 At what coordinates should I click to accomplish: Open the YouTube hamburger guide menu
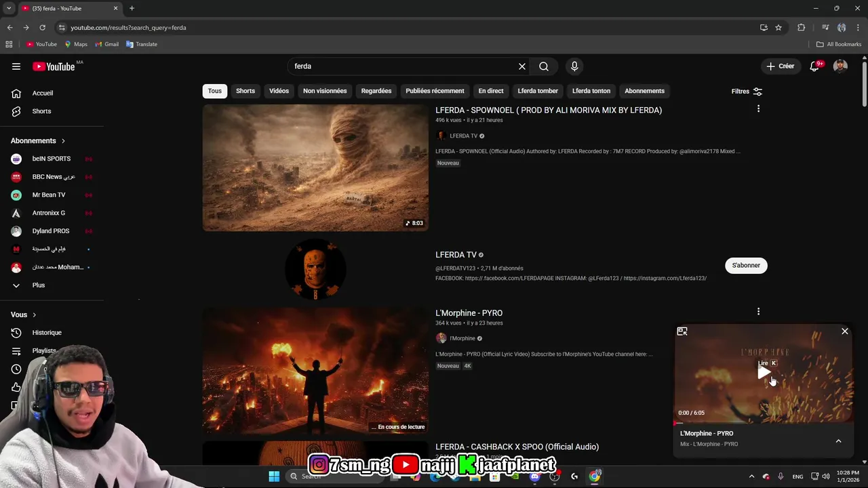pos(16,66)
